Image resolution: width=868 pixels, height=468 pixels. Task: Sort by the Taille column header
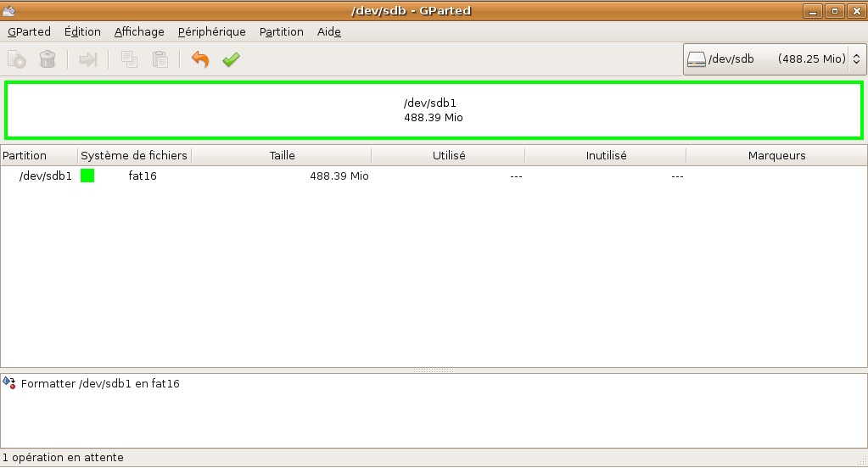pos(282,156)
